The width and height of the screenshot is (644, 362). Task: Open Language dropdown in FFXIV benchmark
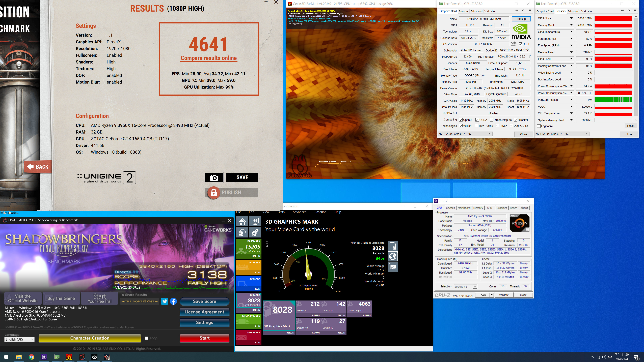click(x=19, y=339)
